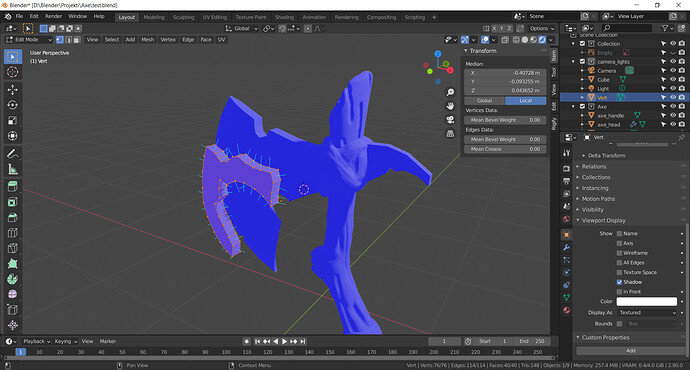
Task: Select the Bevel tool
Action: pyautogui.click(x=12, y=217)
